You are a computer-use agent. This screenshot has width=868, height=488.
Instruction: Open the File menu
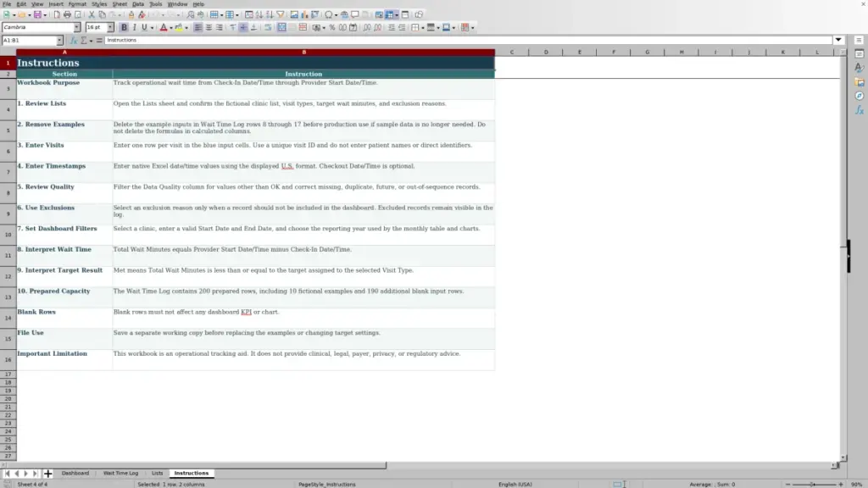(7, 4)
